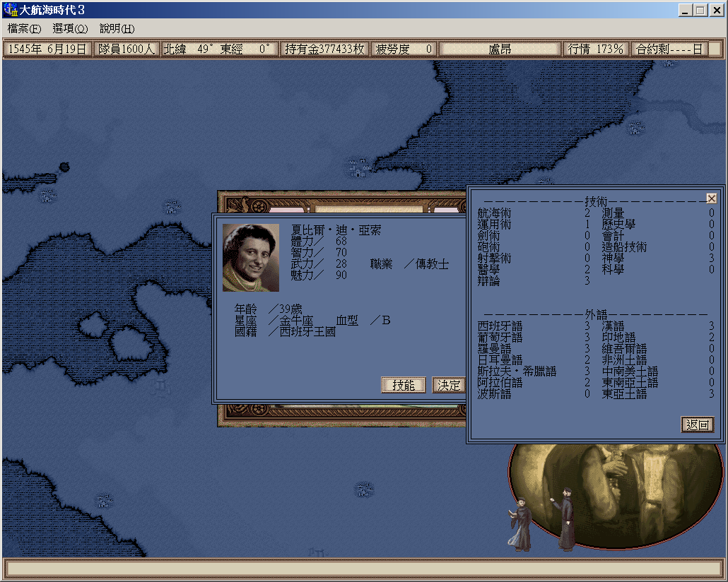Click the 北緯 49° 東經 0° coordinates display
Viewport: 728px width, 582px height.
(x=219, y=49)
